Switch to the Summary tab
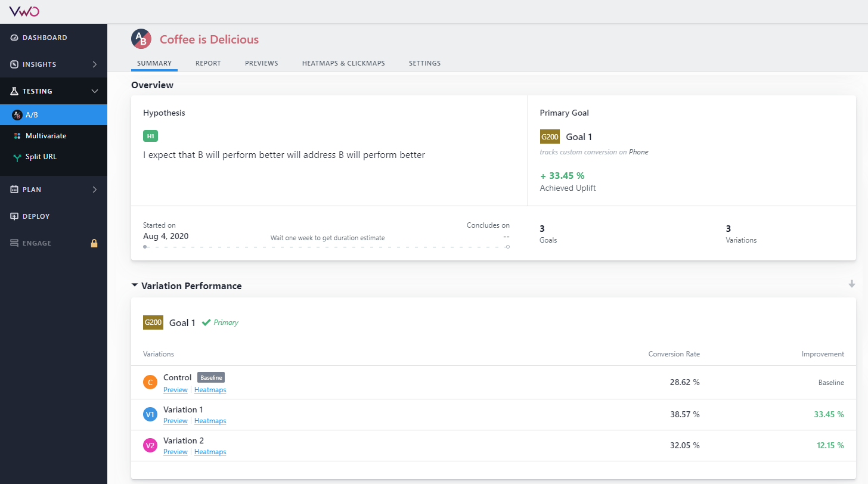This screenshot has width=868, height=484. (154, 63)
